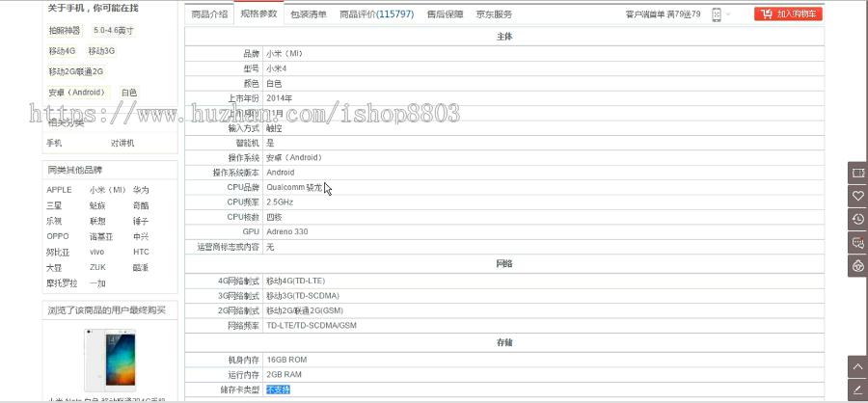Open the chat message icon with red dot
This screenshot has width=868, height=403.
(x=857, y=242)
